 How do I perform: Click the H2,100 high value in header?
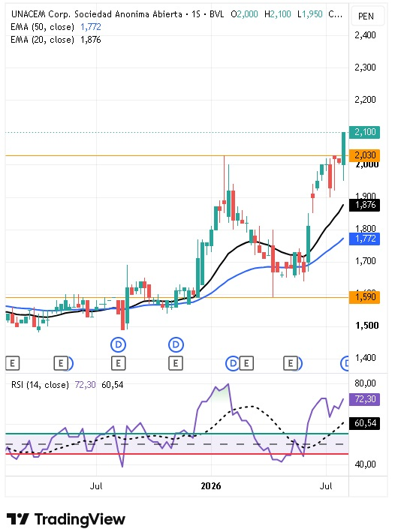tap(278, 14)
